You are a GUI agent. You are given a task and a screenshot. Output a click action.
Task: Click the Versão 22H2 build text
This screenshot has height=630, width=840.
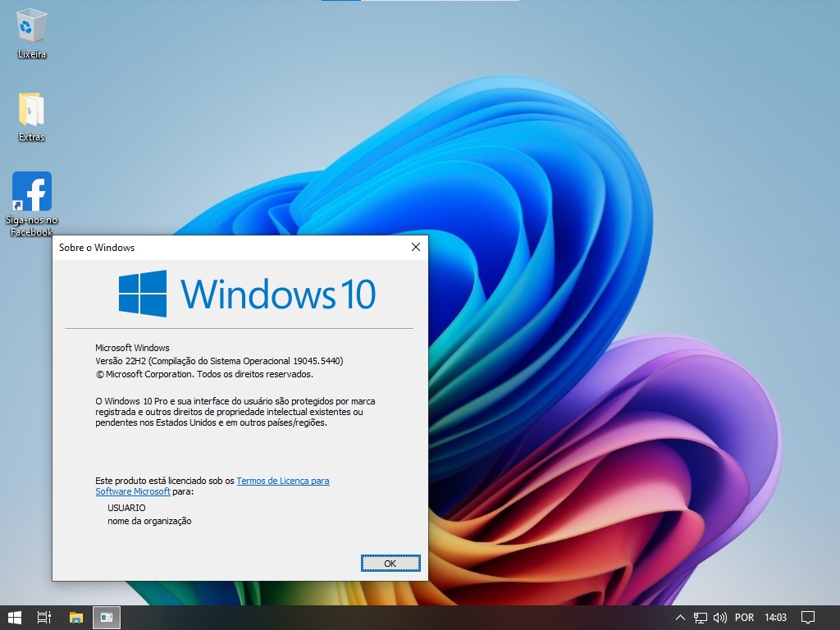(219, 361)
